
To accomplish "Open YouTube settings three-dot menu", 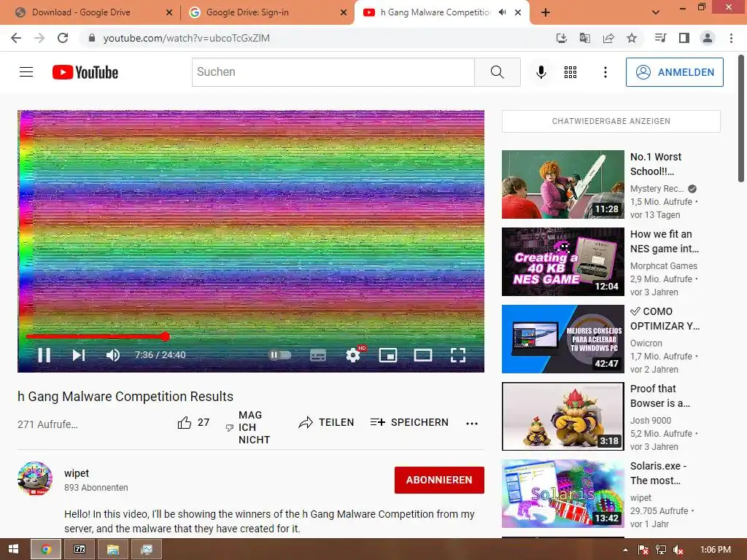I will tap(605, 72).
